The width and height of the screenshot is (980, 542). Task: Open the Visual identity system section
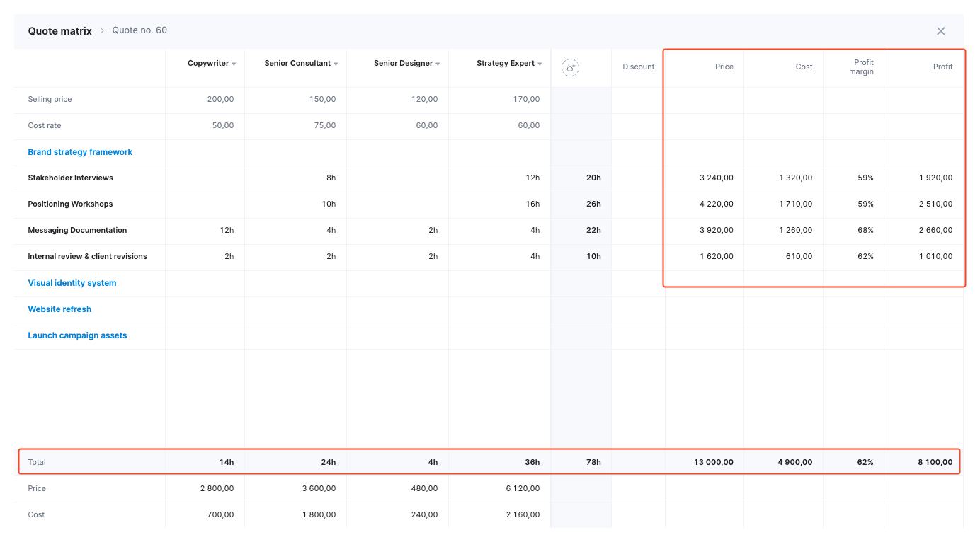point(72,283)
